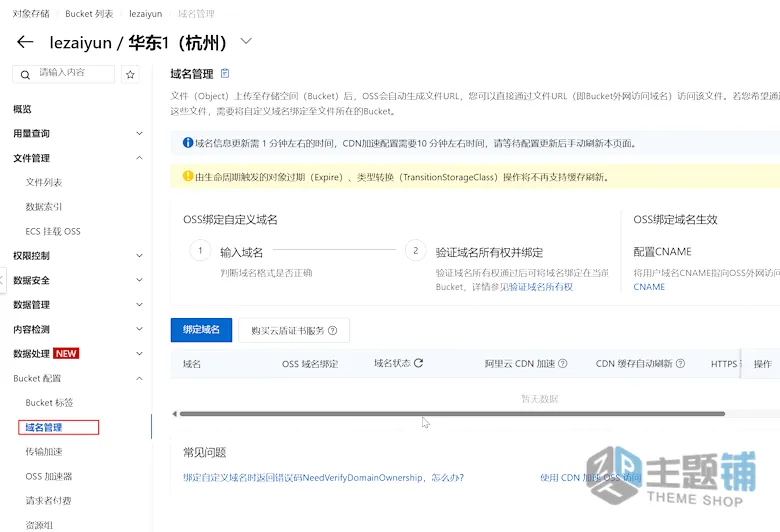Expand the 数据处理 NEW menu
Screen dimensions: 780x532
point(78,353)
